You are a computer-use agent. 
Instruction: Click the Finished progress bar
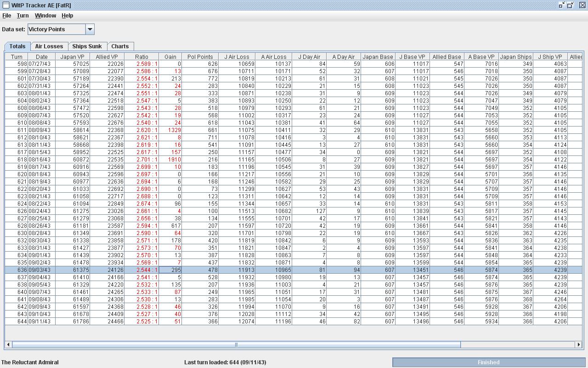(x=488, y=362)
